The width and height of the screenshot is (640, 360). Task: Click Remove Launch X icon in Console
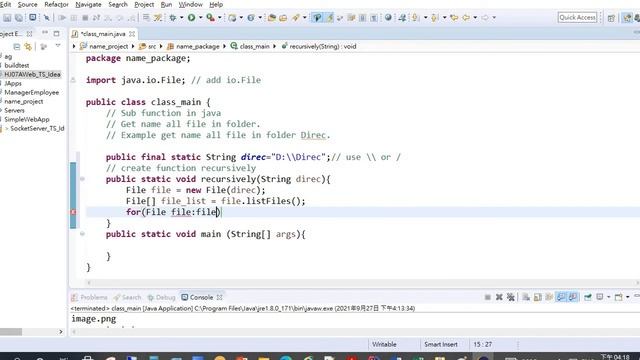pos(499,297)
